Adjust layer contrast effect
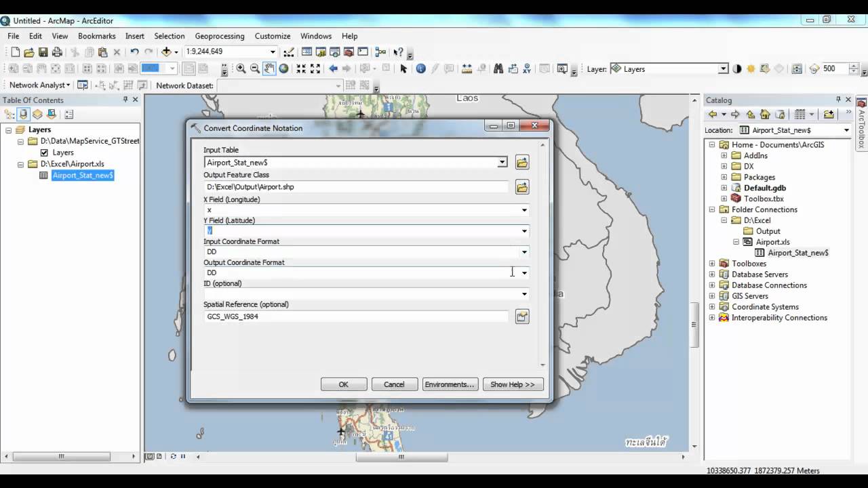The width and height of the screenshot is (868, 488). (x=737, y=68)
